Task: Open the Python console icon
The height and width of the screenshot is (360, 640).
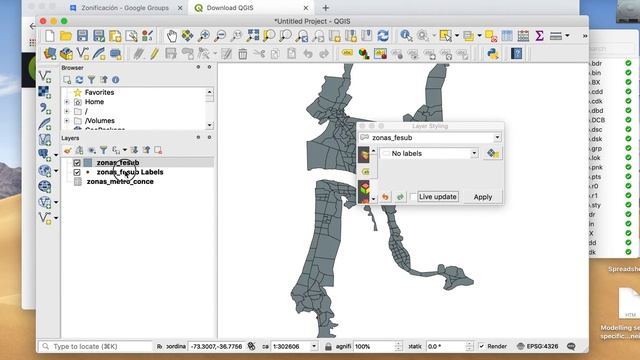Action: pos(493,53)
